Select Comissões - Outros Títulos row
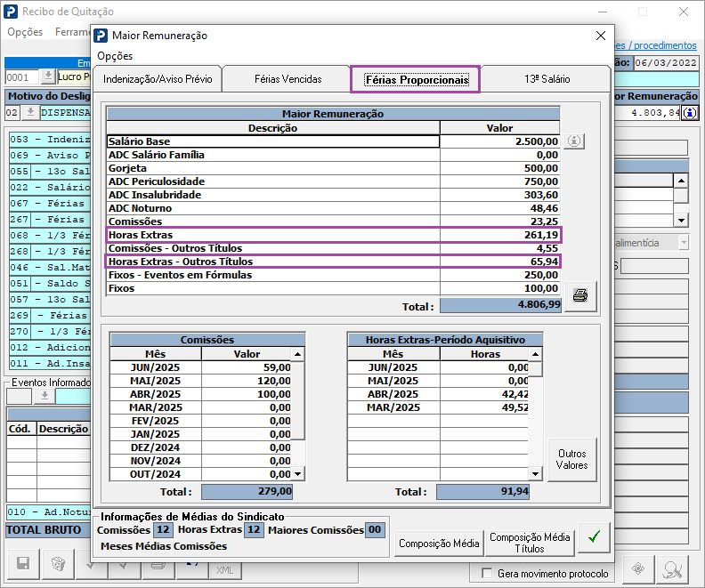This screenshot has height=588, width=705. click(x=333, y=248)
